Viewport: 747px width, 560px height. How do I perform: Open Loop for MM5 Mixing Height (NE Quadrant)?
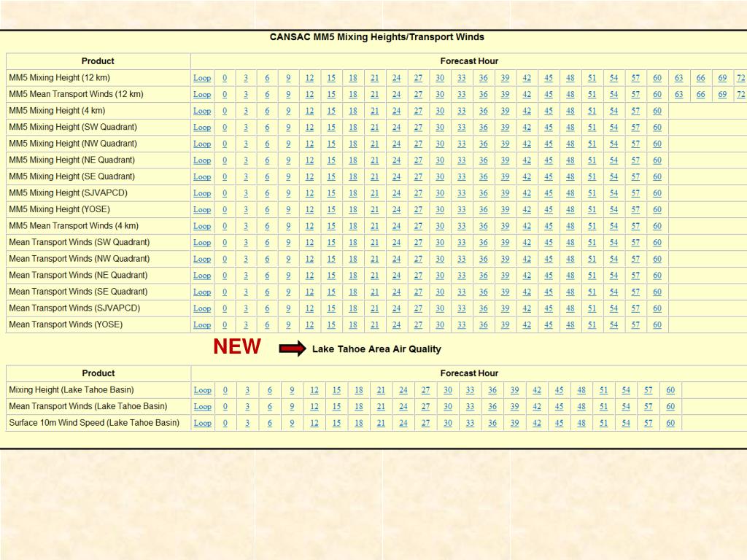pyautogui.click(x=202, y=160)
